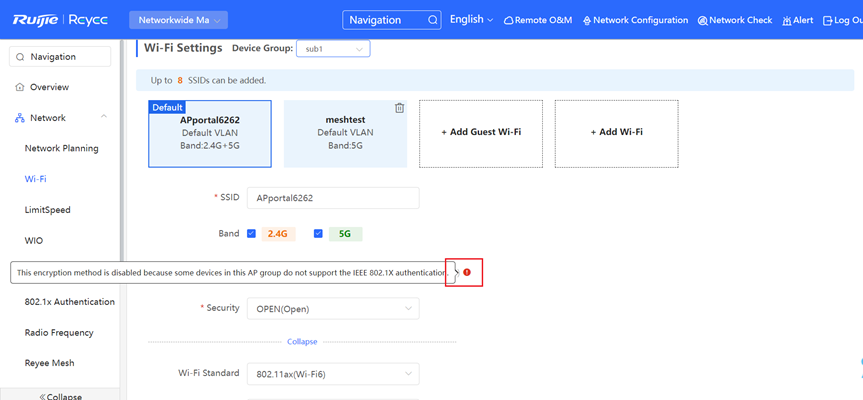
Task: Open Network Planning in the sidebar
Action: [61, 148]
